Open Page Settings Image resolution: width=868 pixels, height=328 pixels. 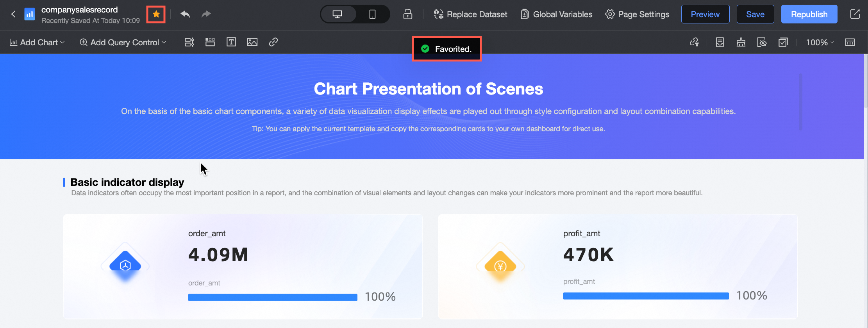point(637,14)
